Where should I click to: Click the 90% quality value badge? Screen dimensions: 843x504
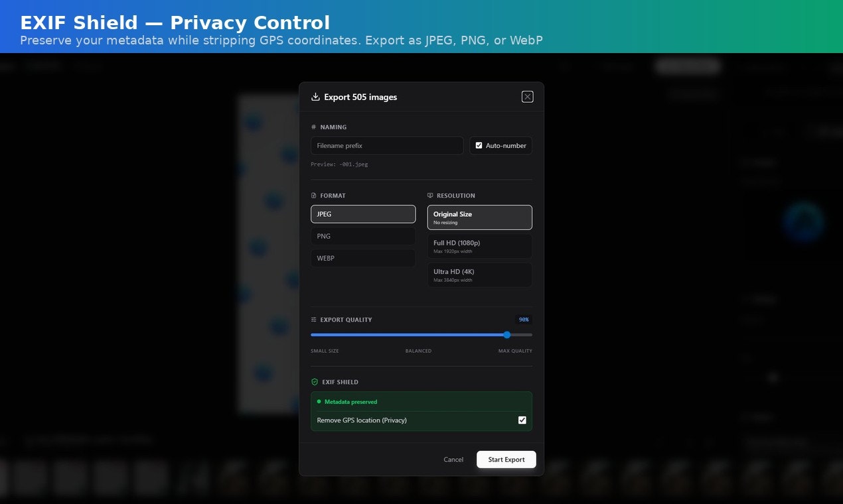coord(524,320)
